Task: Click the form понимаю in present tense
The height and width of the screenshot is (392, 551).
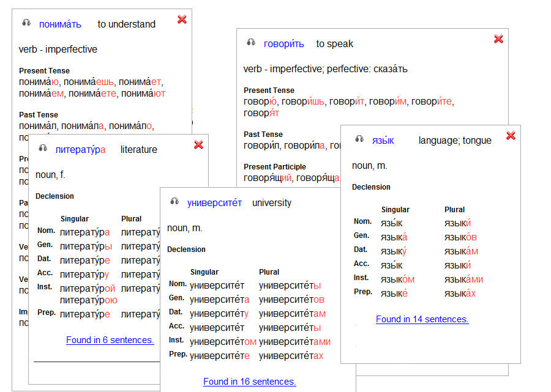Action: [x=39, y=82]
